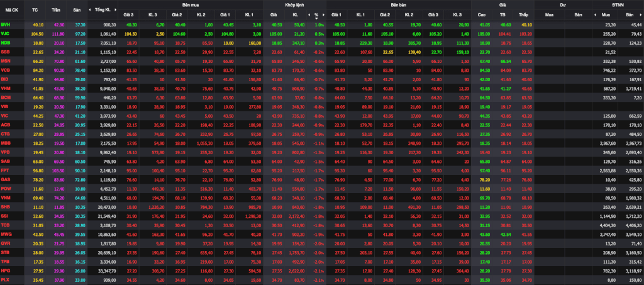
Task: Open the FPT stock symbol
Action: [x=5, y=170]
